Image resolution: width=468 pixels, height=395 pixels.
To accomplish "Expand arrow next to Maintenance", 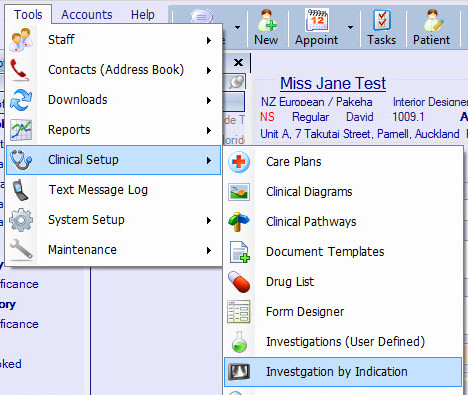I will coord(209,250).
